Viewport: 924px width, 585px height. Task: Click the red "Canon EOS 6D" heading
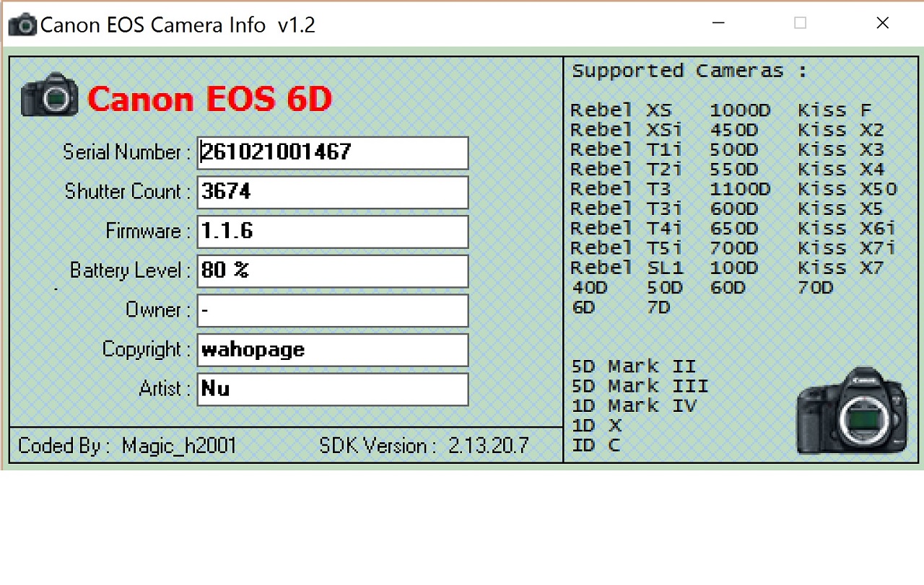pos(209,99)
